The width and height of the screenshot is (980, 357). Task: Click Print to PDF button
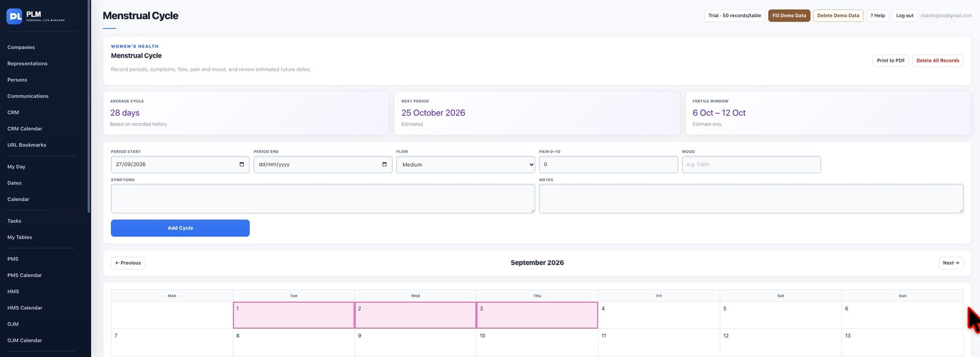[891, 61]
